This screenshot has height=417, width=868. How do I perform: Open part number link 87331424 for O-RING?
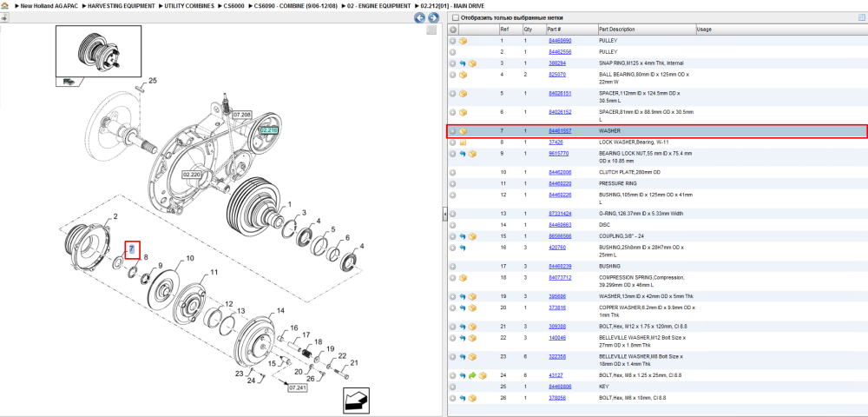point(560,214)
